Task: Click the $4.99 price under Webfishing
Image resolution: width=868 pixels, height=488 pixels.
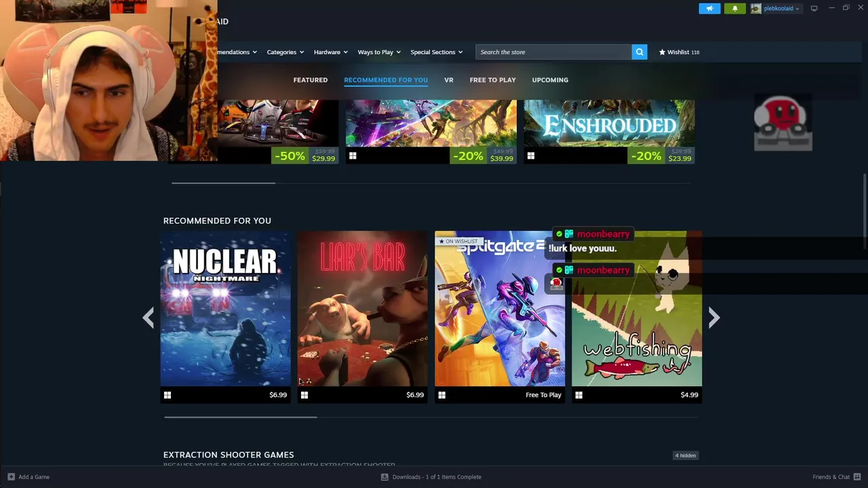Action: coord(689,394)
